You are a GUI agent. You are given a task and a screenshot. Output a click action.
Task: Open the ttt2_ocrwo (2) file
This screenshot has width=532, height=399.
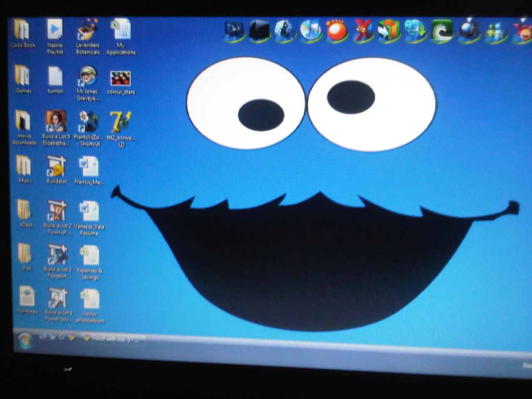(121, 129)
